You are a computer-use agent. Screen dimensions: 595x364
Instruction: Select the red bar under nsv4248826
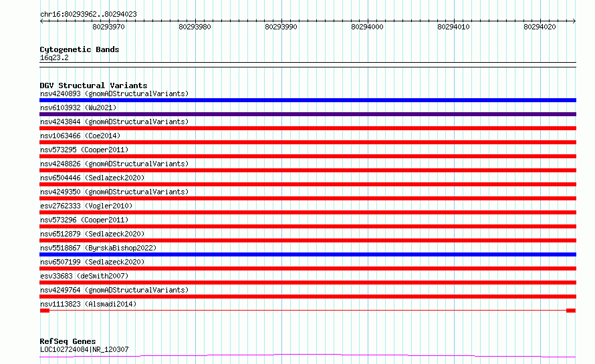pos(308,170)
